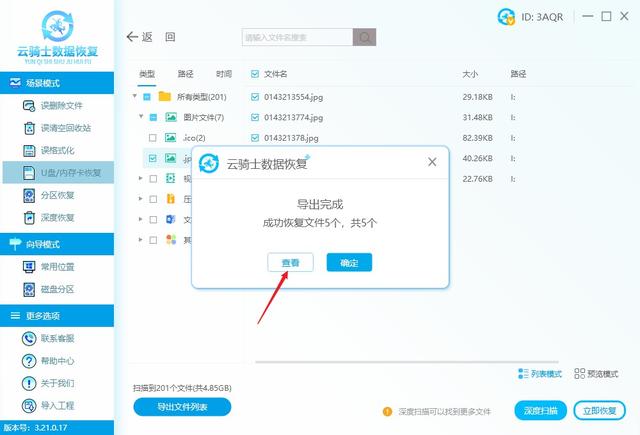Confirm with the 确定 button
The height and width of the screenshot is (435, 640).
(349, 262)
